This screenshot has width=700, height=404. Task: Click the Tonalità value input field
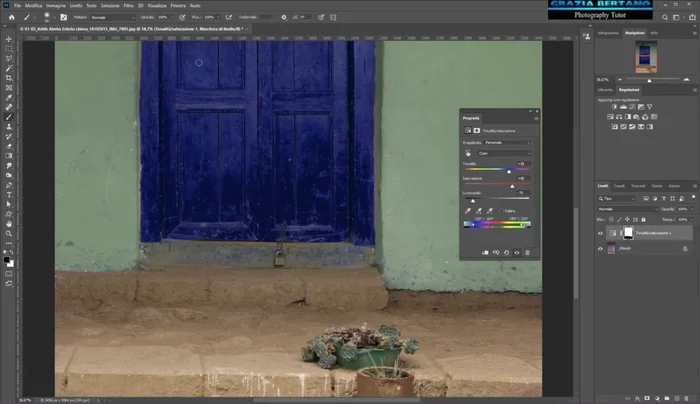tap(522, 163)
